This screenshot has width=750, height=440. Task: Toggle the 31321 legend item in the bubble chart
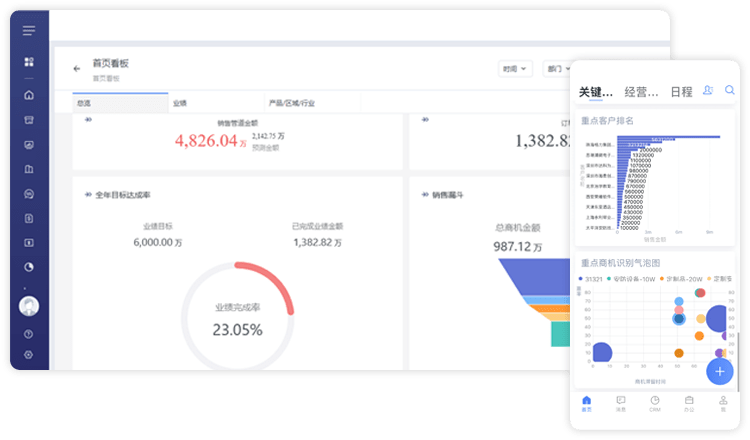(590, 279)
